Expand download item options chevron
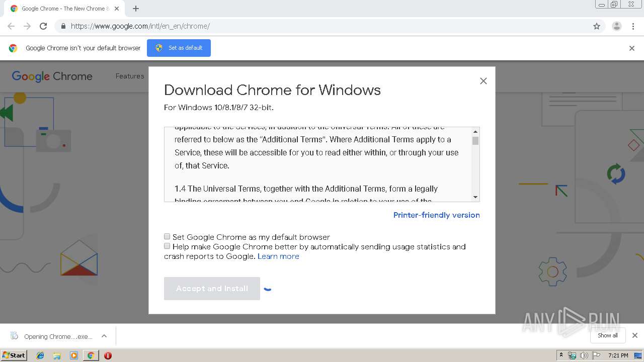The width and height of the screenshot is (644, 362). 104,336
